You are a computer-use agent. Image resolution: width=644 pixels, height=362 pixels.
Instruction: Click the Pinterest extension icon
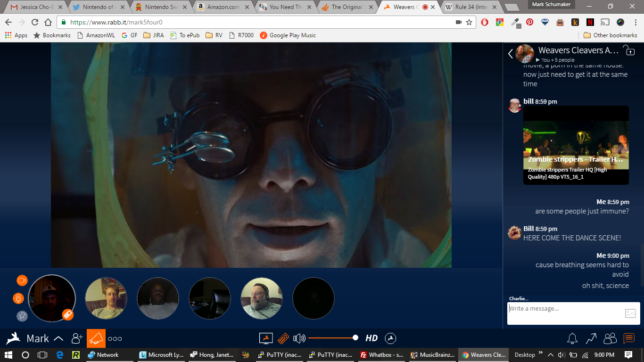pyautogui.click(x=530, y=22)
